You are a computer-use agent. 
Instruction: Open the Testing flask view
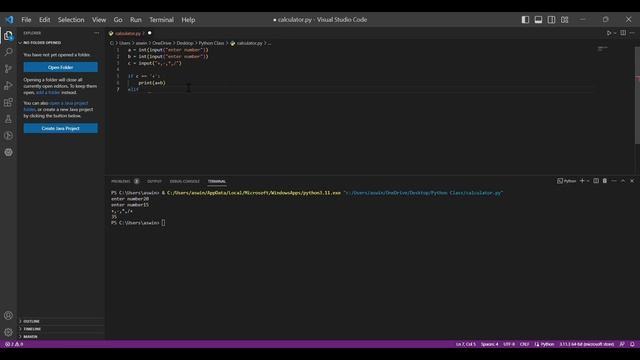tap(8, 119)
